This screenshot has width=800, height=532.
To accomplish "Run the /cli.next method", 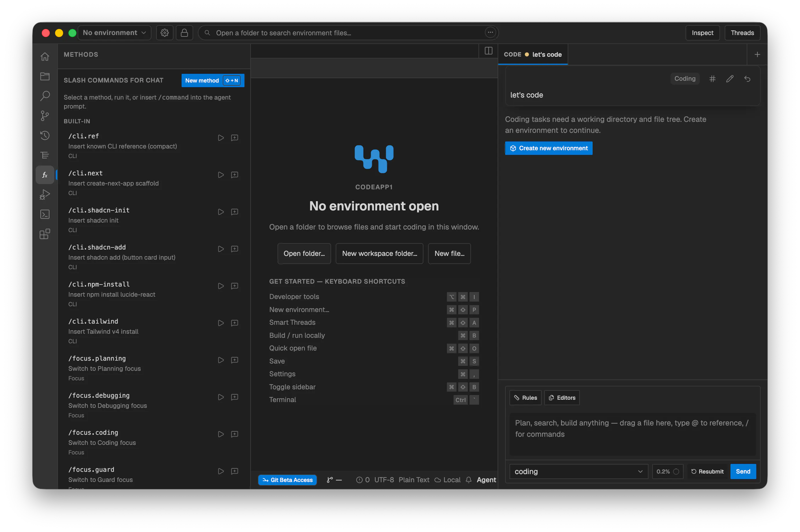I will pos(221,175).
